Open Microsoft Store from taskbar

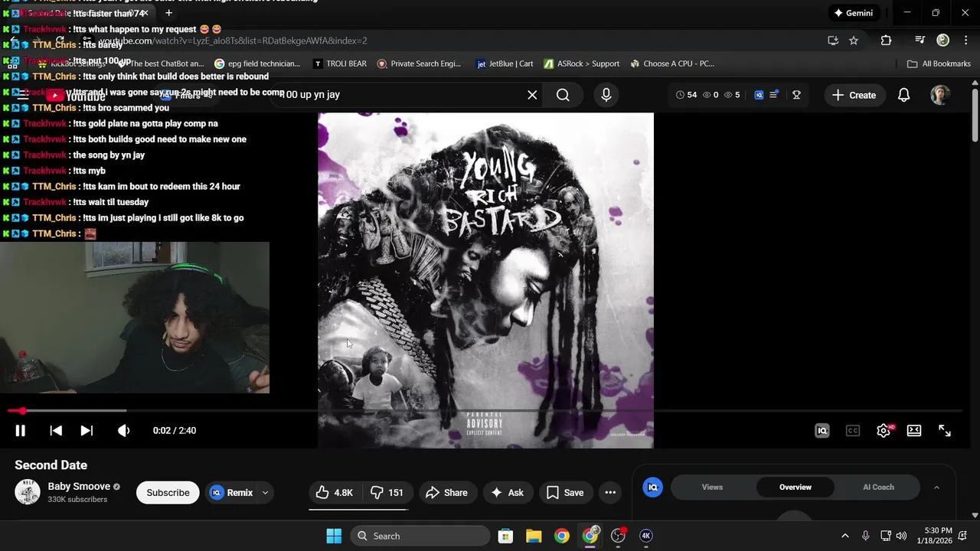pos(505,536)
